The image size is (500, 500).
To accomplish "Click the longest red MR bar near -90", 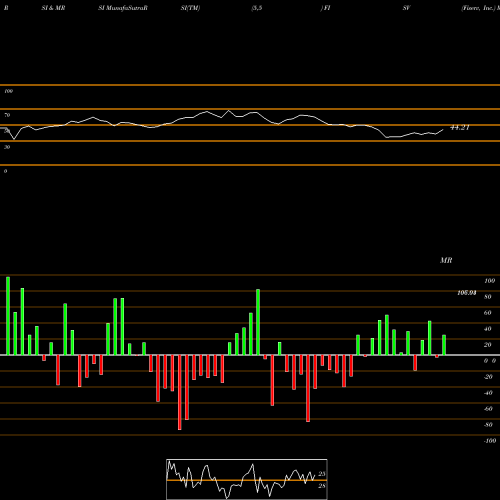I will 180,392.
